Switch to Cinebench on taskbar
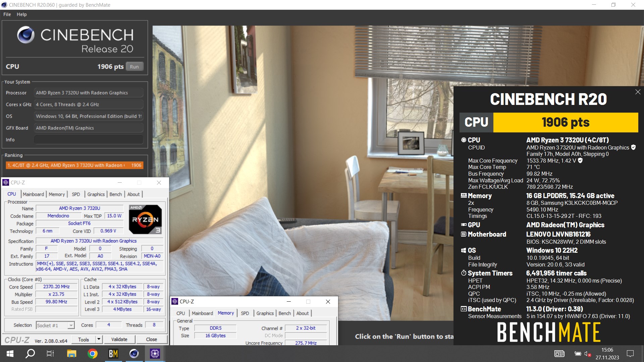 pyautogui.click(x=134, y=353)
